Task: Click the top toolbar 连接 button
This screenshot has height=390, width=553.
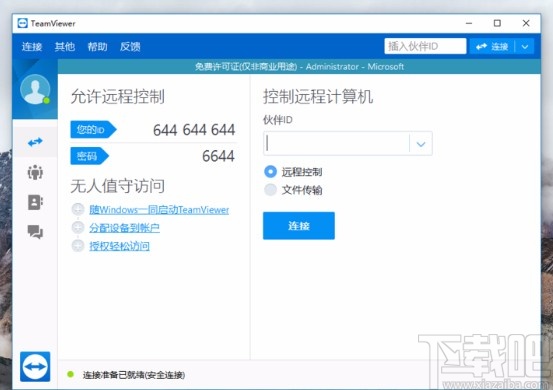Action: pos(492,47)
